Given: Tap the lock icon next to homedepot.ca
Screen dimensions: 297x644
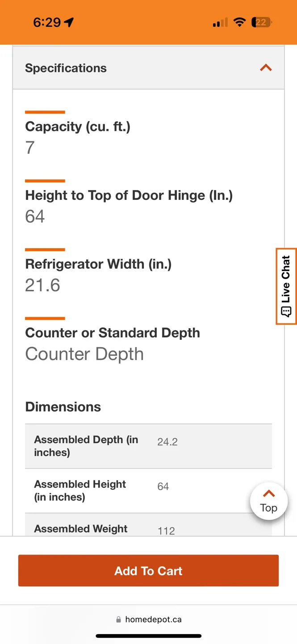Looking at the screenshot, I should (x=118, y=619).
